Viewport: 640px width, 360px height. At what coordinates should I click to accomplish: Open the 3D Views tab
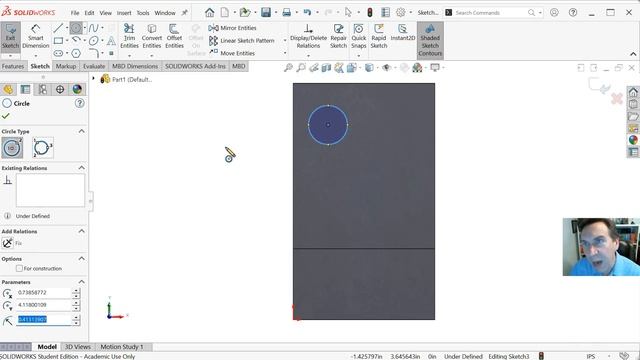tap(78, 347)
